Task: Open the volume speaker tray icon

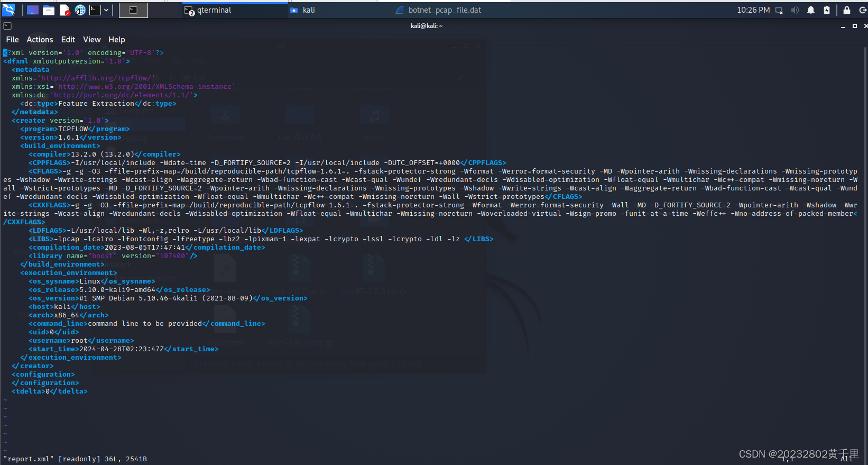Action: 795,10
